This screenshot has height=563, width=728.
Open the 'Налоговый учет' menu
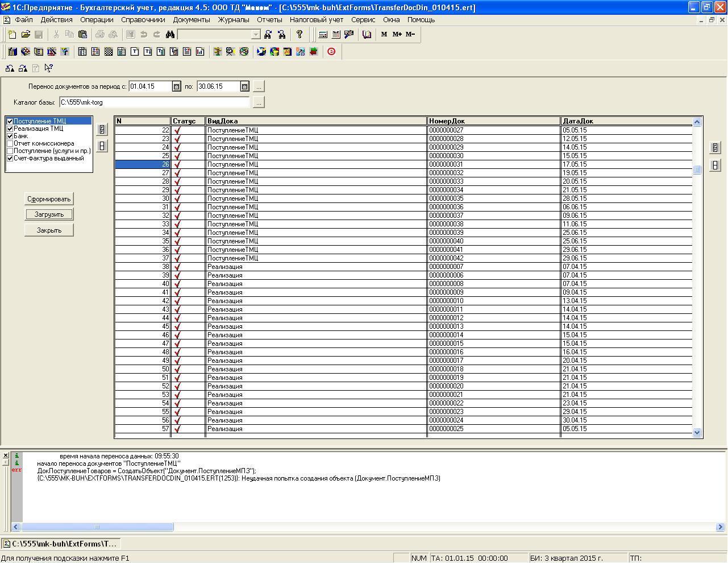(x=316, y=19)
